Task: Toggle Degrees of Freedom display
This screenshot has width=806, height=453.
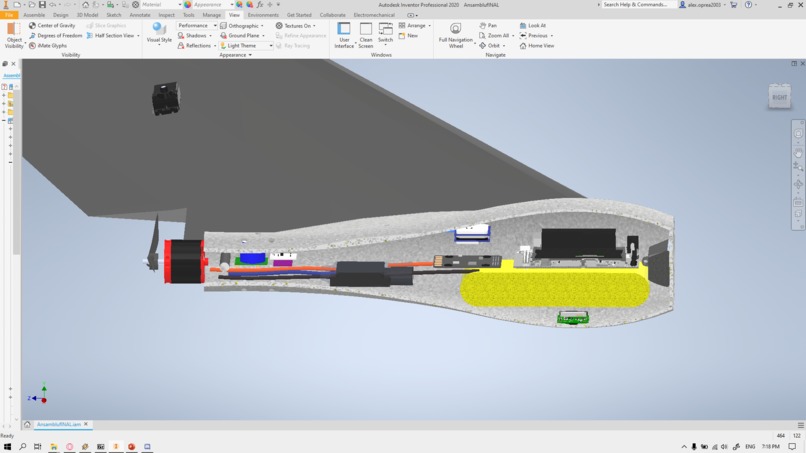Action: (56, 35)
